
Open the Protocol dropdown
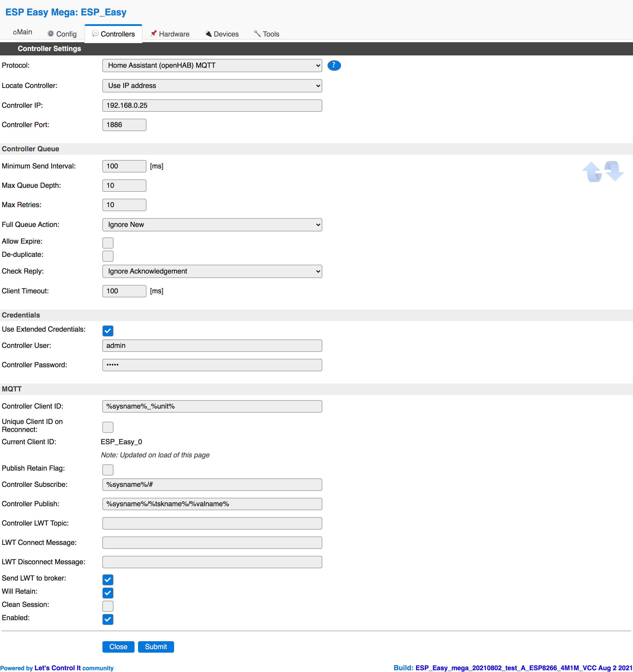pyautogui.click(x=212, y=66)
